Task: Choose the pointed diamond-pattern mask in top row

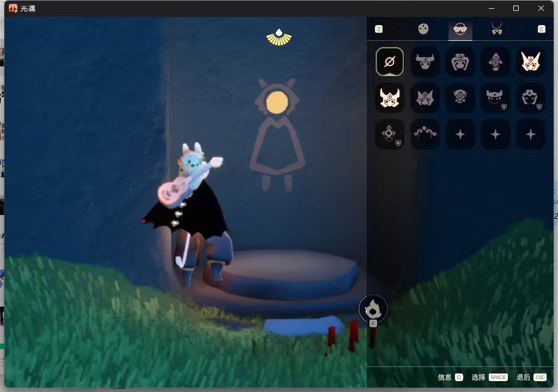Action: pos(495,62)
